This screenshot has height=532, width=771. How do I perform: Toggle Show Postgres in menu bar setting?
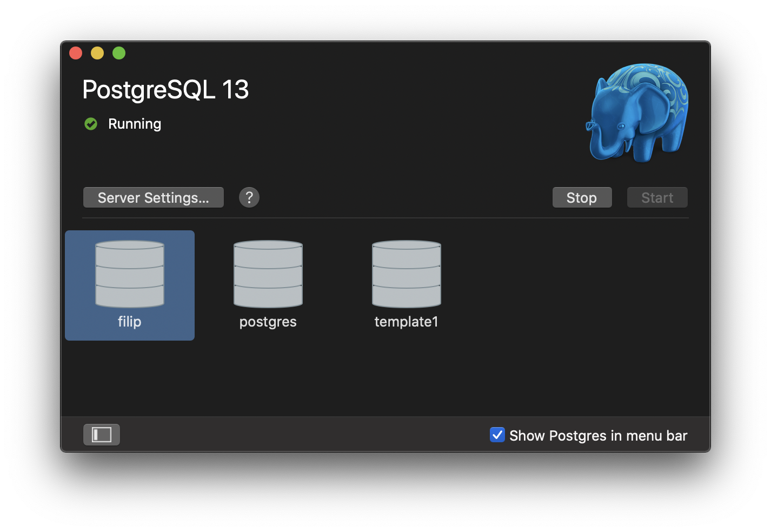click(497, 434)
